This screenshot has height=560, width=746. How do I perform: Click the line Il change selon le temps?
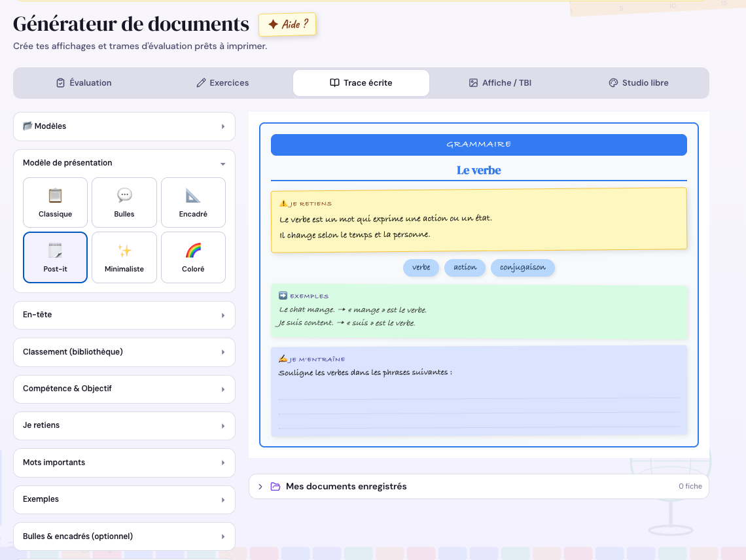click(x=355, y=235)
